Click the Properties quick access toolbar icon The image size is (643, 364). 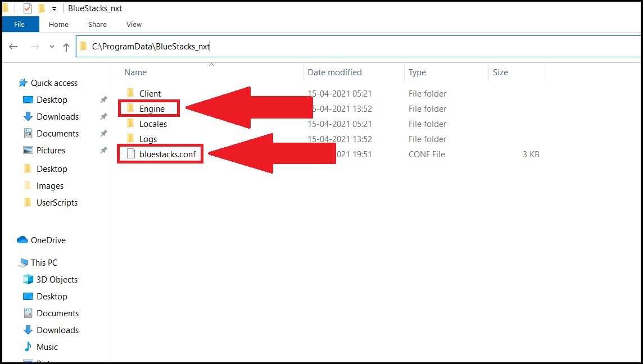27,8
